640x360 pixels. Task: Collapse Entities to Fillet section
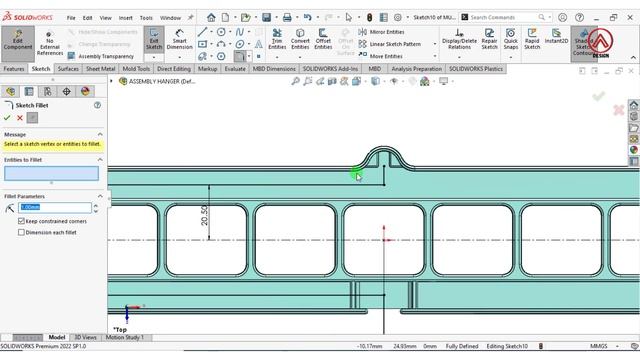[x=100, y=160]
